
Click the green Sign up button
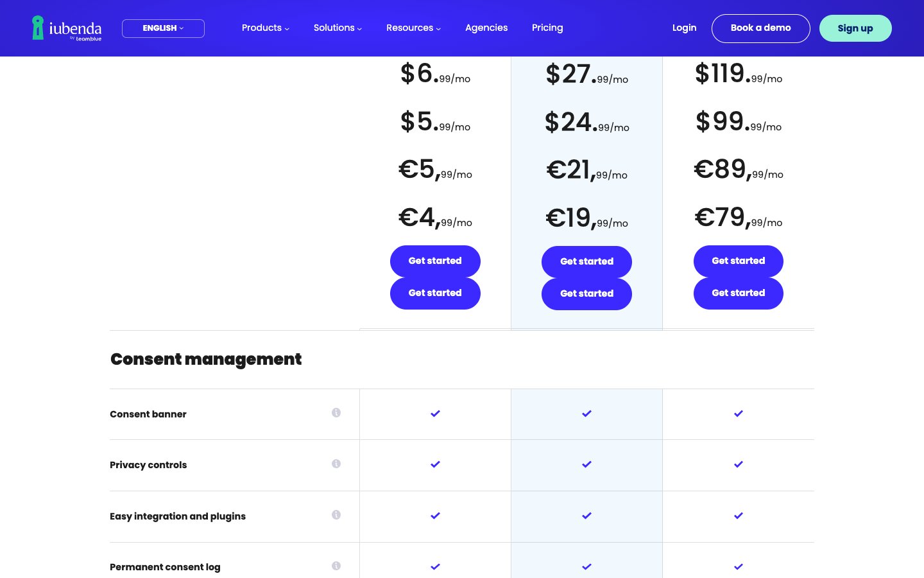pyautogui.click(x=855, y=28)
